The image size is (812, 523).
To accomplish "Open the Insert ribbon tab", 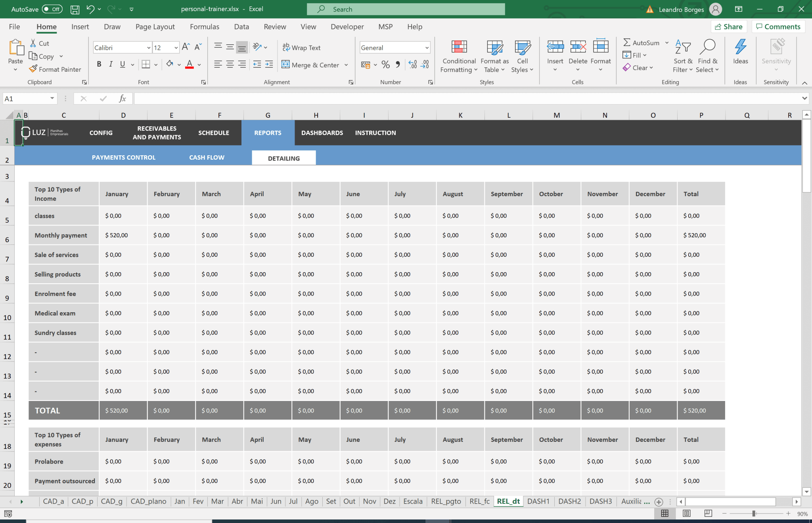I will (80, 27).
